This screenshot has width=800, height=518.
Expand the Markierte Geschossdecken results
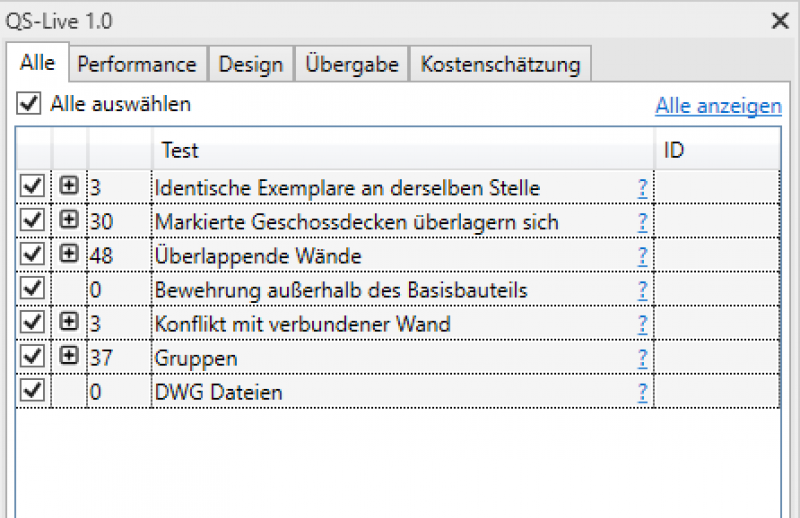(69, 220)
